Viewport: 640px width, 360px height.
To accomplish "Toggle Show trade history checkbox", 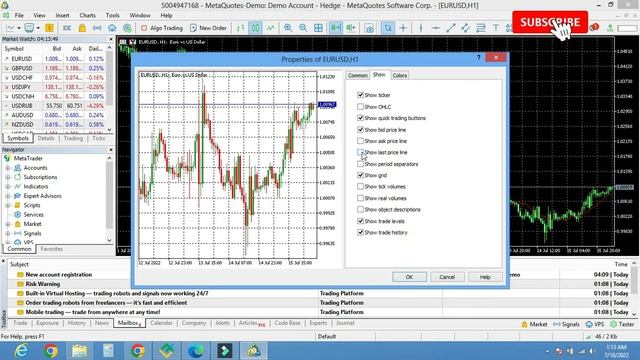I will point(360,232).
